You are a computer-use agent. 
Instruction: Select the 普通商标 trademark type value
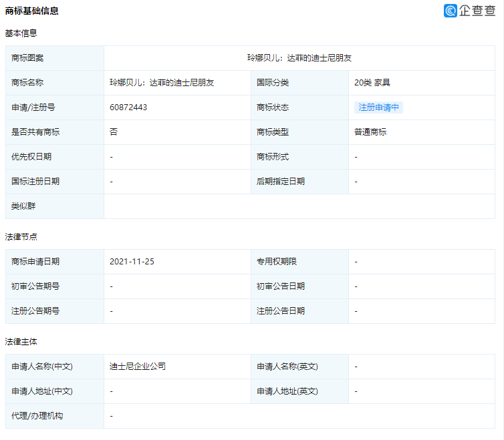pos(370,132)
